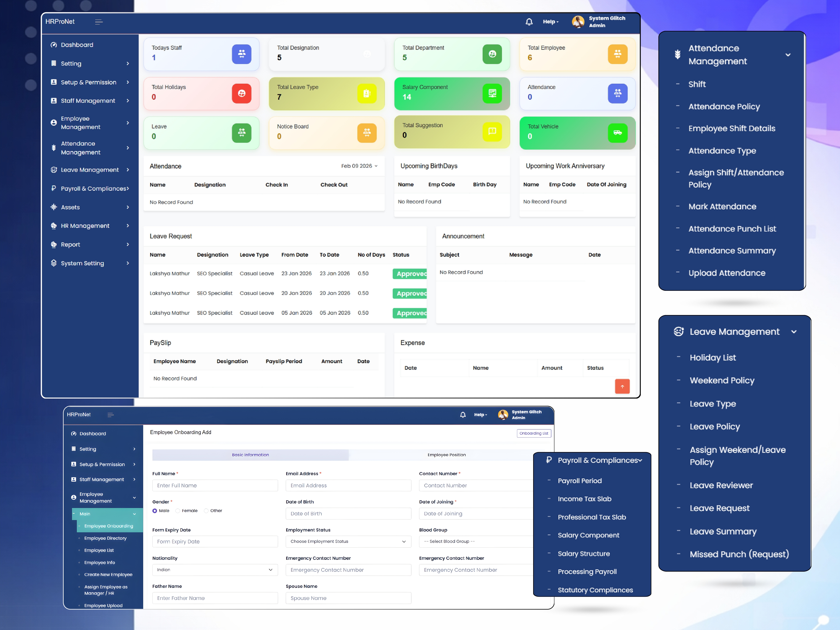This screenshot has width=840, height=630.
Task: Click the first green Approved status badge
Action: [x=410, y=274]
